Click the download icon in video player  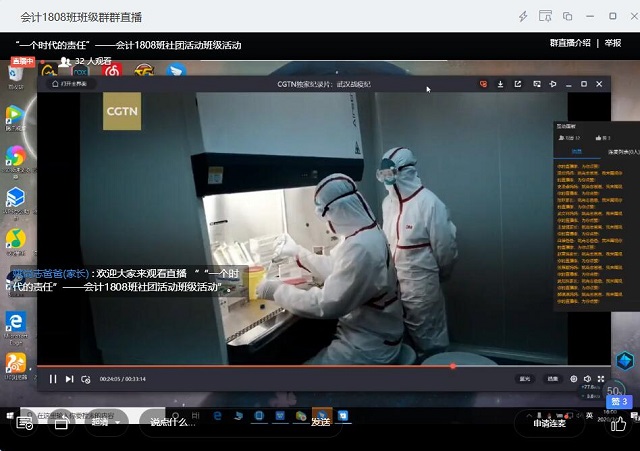[500, 84]
